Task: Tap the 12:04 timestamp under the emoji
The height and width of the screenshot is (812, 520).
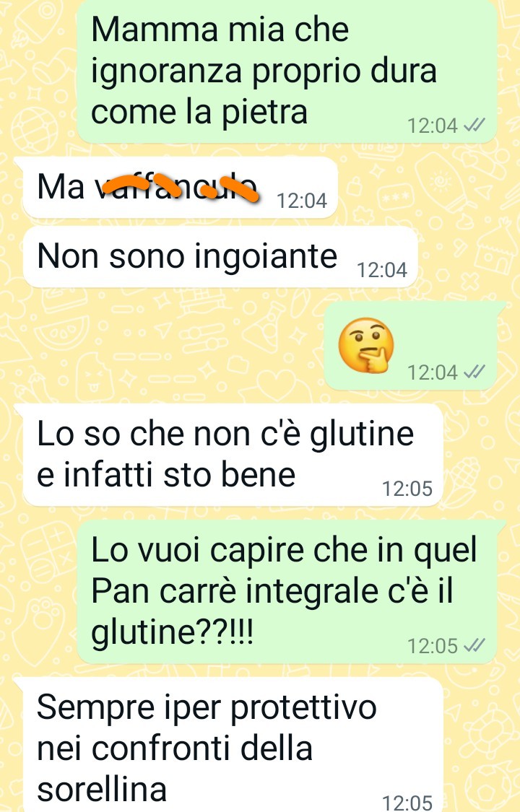Action: click(x=433, y=372)
